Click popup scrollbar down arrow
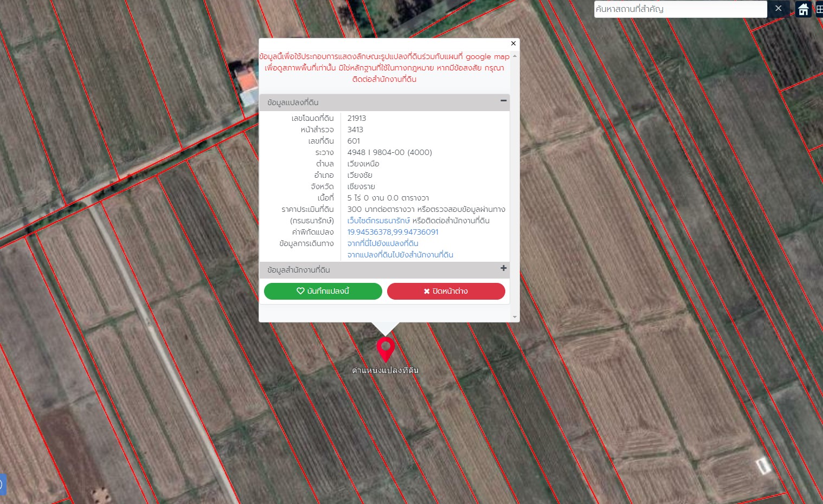This screenshot has height=504, width=823. [x=515, y=317]
